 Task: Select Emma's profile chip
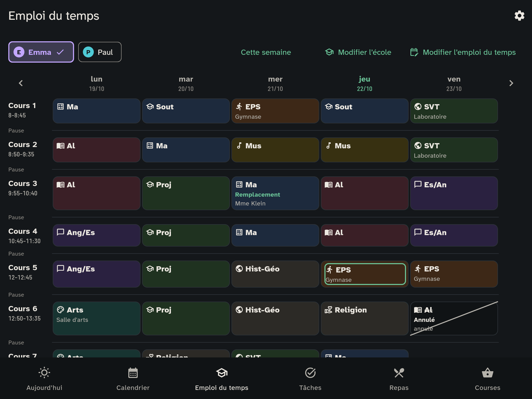pos(41,52)
